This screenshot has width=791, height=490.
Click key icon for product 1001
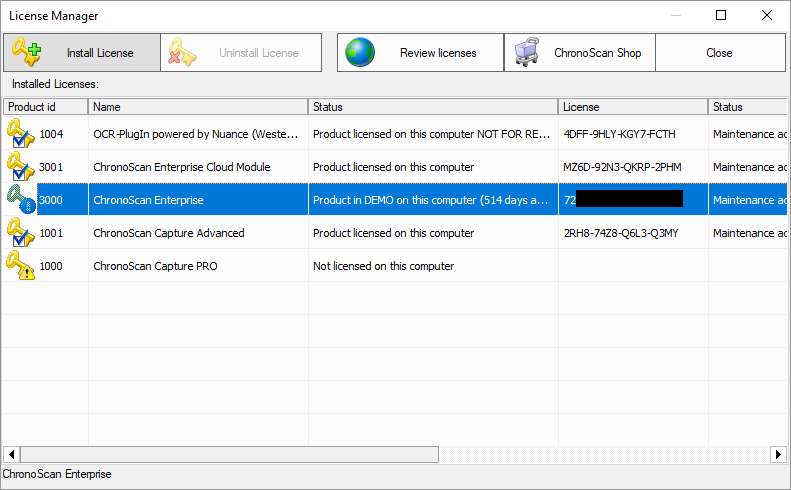coord(21,232)
